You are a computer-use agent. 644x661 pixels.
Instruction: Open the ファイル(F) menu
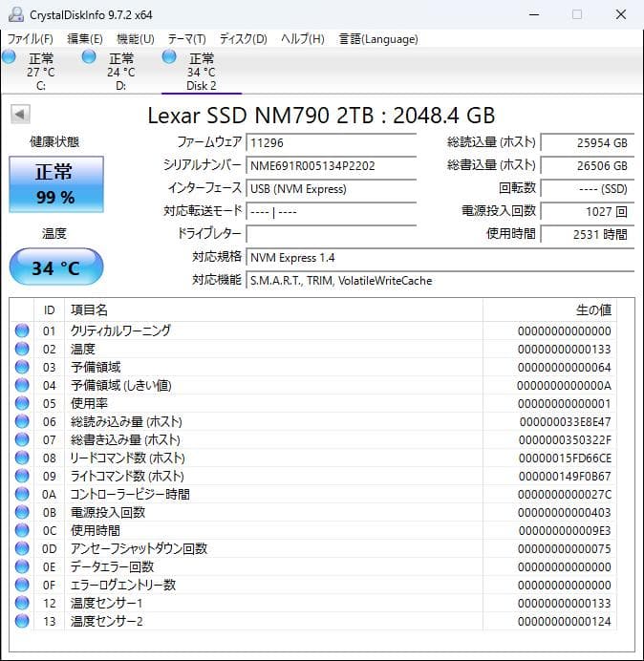click(30, 39)
